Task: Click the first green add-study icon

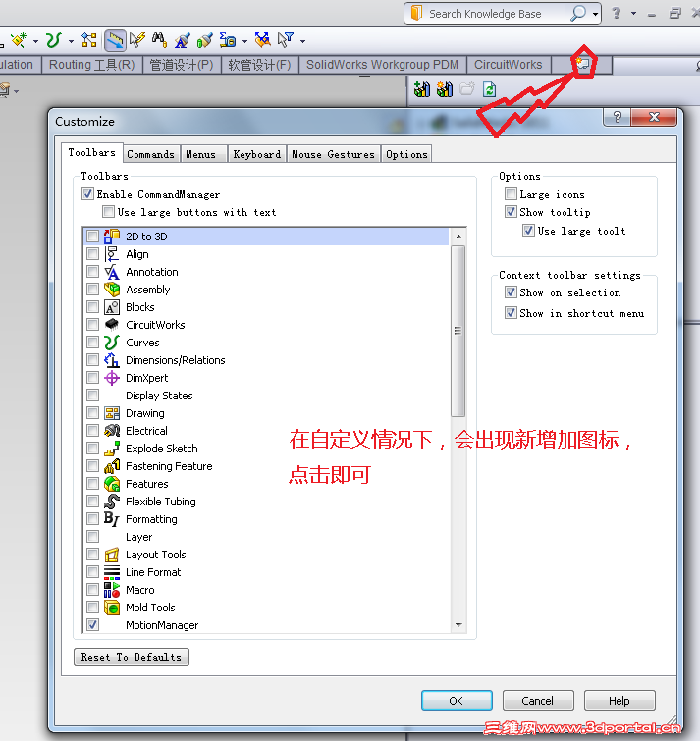Action: [x=422, y=89]
